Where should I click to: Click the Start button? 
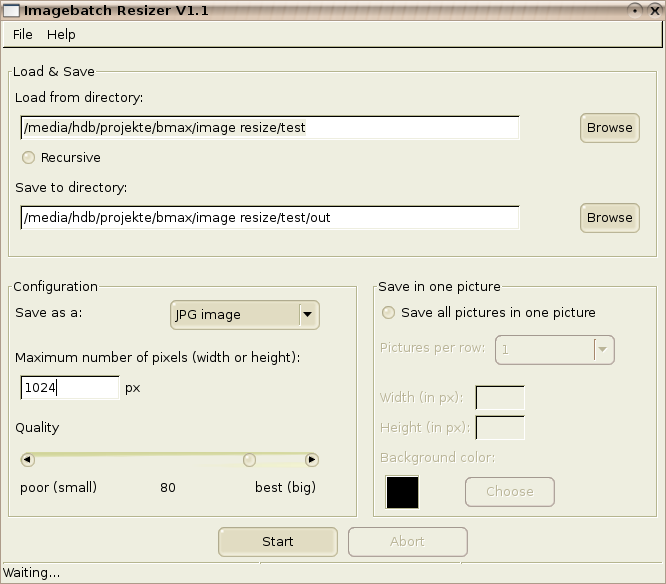(x=278, y=542)
